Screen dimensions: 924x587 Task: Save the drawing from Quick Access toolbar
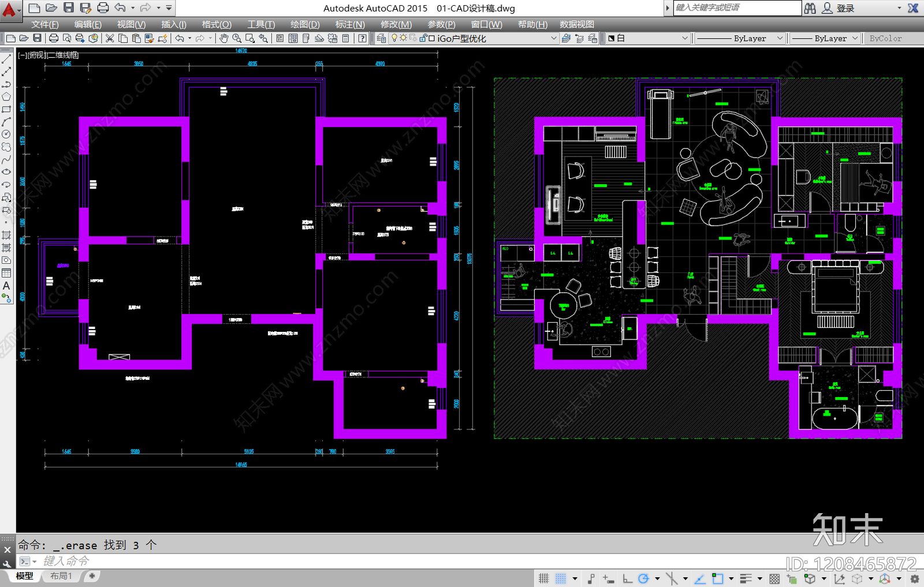coord(68,8)
